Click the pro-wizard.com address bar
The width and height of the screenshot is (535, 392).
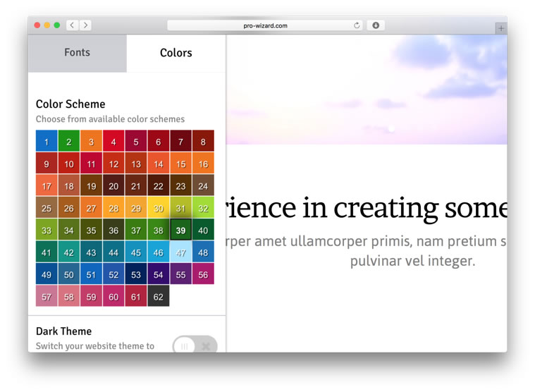pos(265,25)
